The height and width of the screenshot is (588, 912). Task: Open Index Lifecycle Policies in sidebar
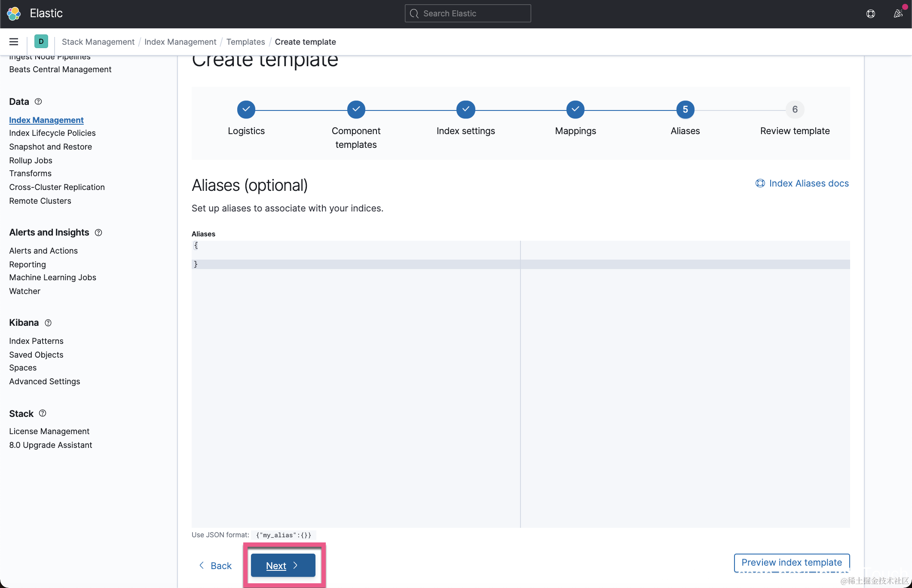pos(52,133)
